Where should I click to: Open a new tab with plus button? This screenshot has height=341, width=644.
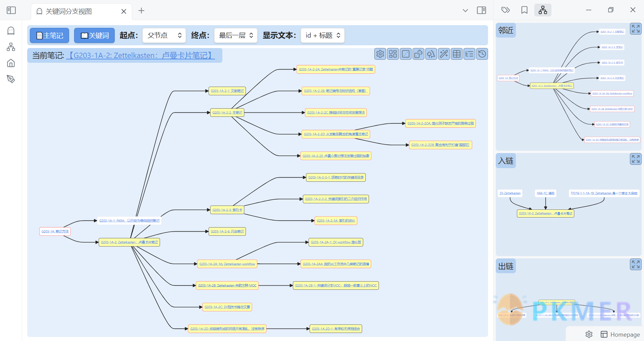point(141,11)
